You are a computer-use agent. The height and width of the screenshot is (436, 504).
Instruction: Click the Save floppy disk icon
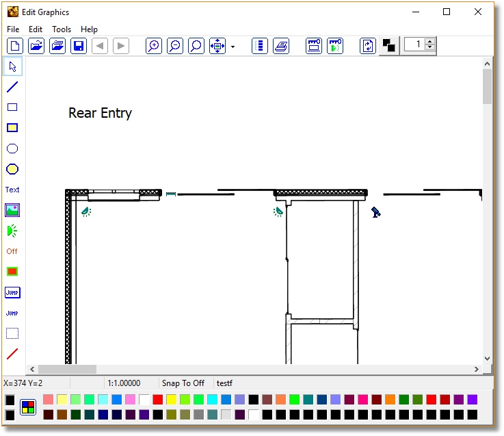pos(79,46)
